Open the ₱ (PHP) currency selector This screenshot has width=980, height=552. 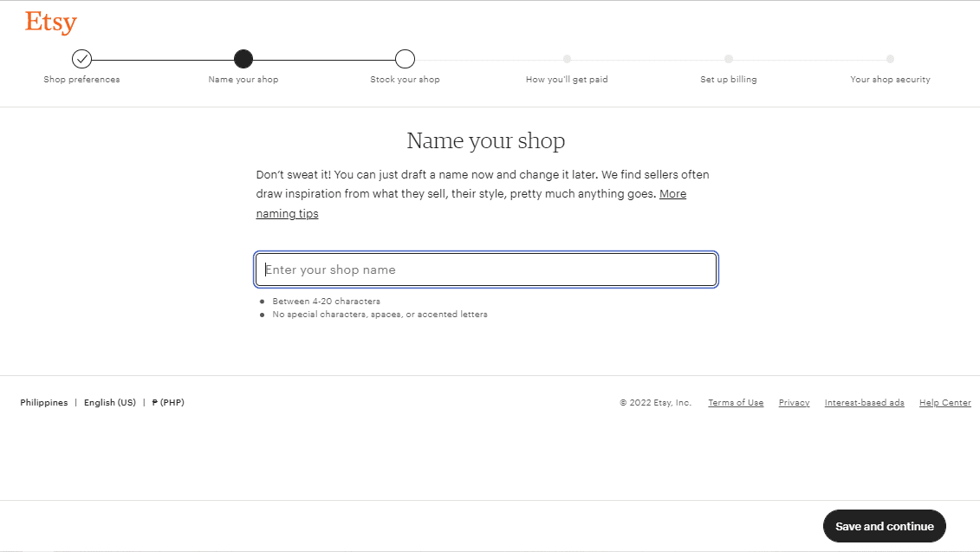click(x=167, y=402)
